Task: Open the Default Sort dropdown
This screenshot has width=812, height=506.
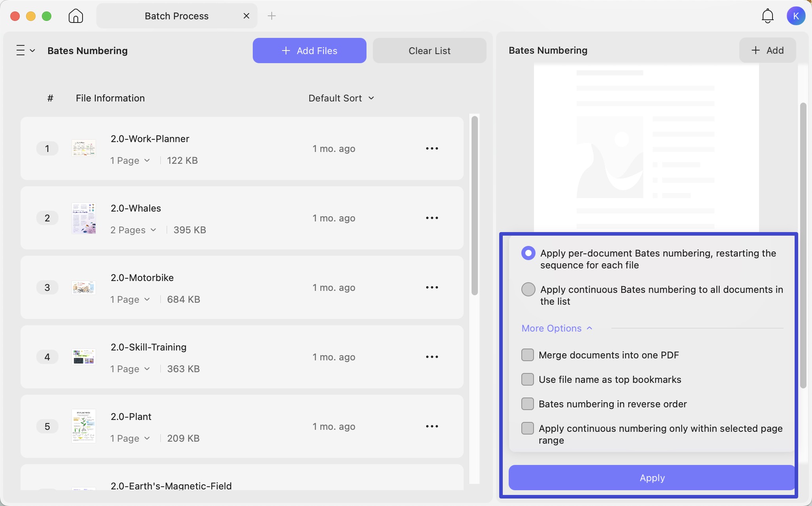Action: 341,98
